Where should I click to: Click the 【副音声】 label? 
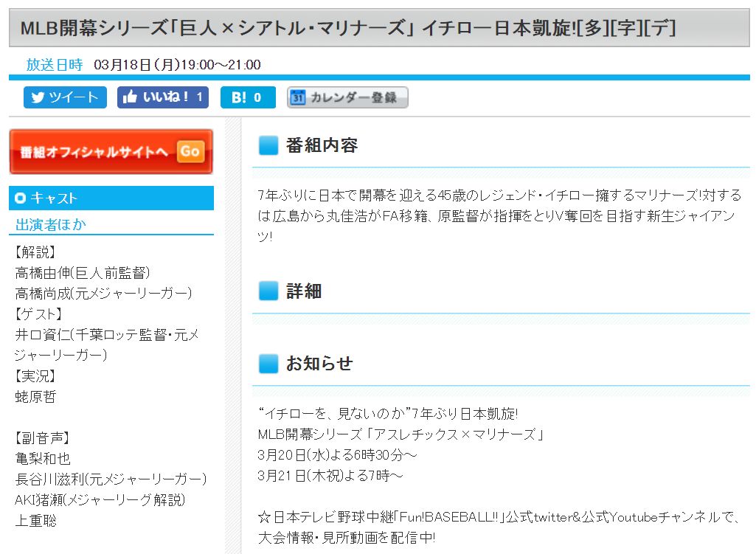coord(43,437)
